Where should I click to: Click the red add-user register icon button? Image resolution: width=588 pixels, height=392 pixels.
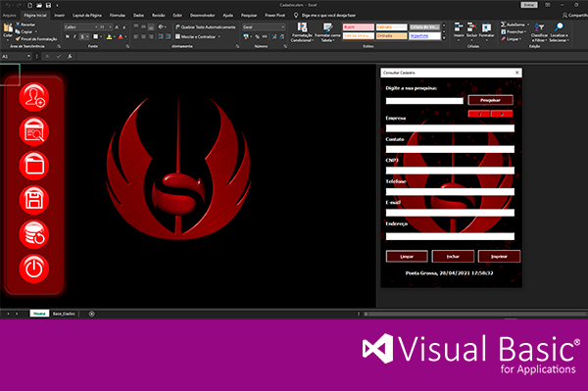(x=34, y=98)
